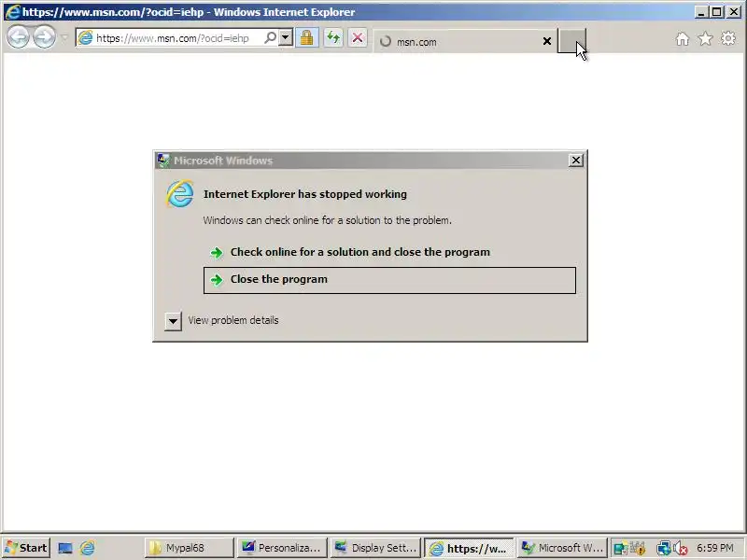Click the IE page icon in address bar
This screenshot has height=560, width=747.
85,37
